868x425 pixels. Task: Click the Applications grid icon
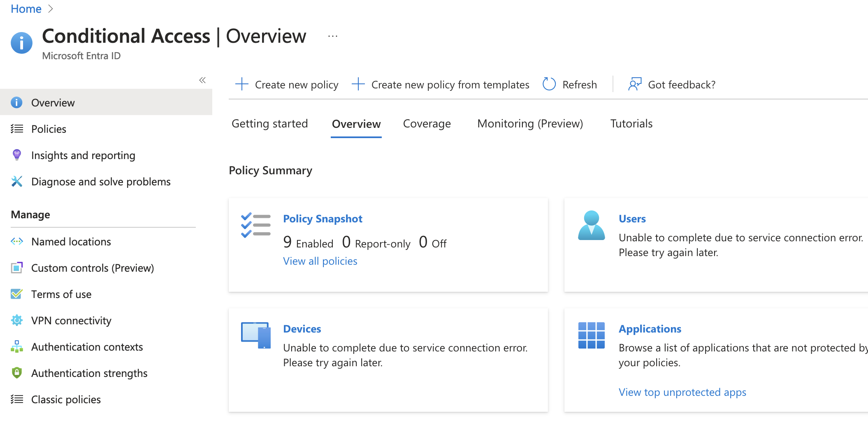[x=592, y=335]
